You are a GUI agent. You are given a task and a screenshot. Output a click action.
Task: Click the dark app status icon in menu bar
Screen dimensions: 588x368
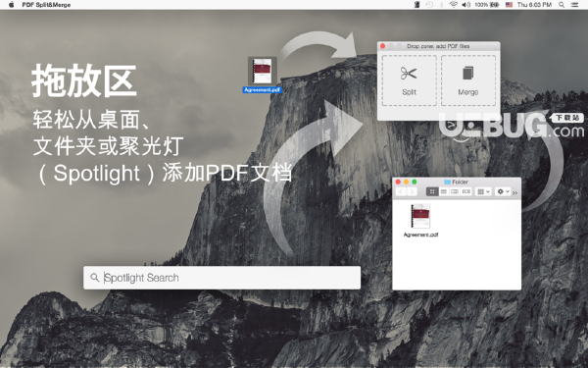(417, 5)
